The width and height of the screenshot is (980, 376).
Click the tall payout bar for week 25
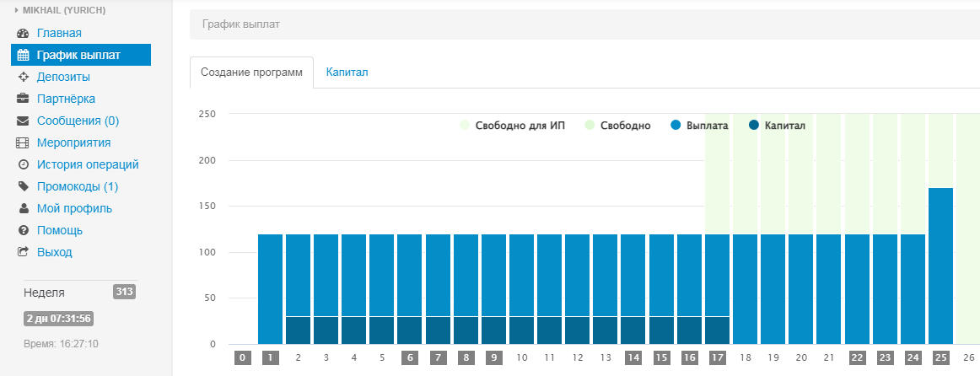pos(940,266)
